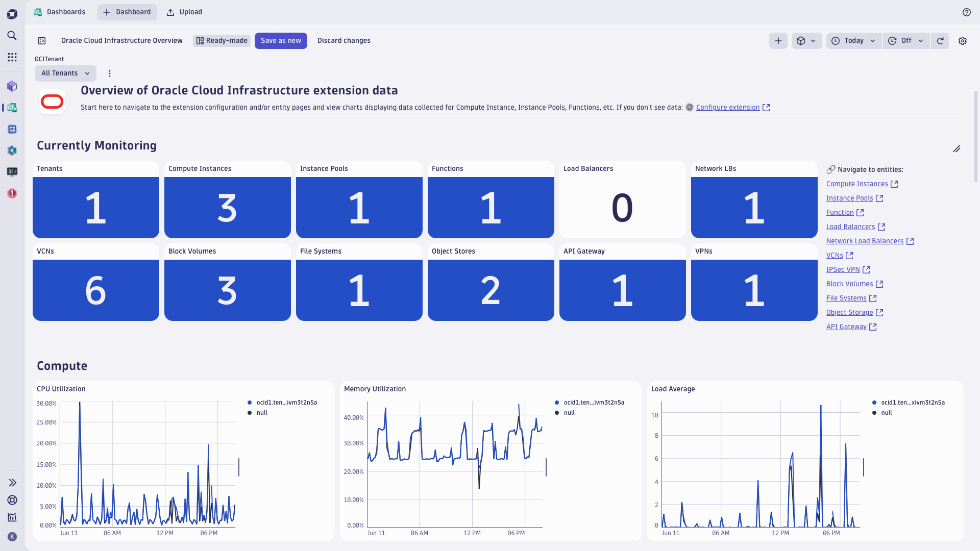Click the page vertical scrollbar

(x=976, y=137)
